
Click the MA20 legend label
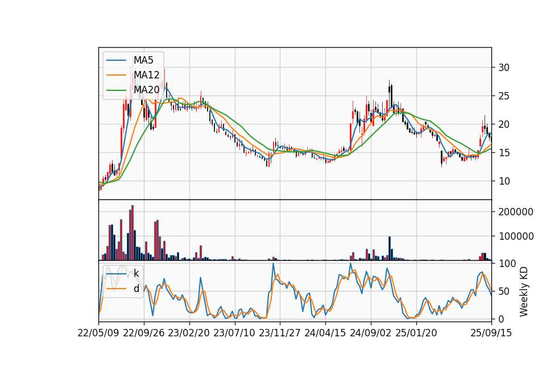point(147,90)
